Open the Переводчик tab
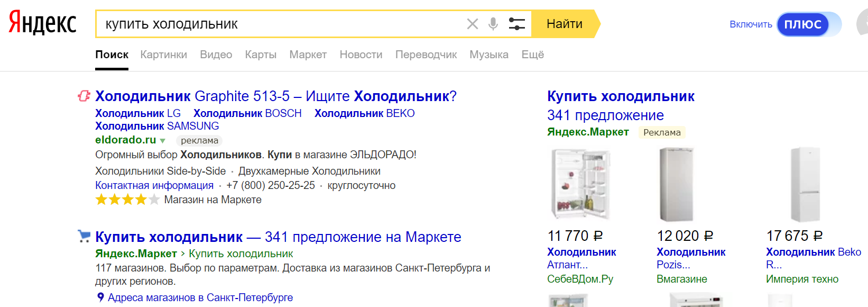 (426, 55)
